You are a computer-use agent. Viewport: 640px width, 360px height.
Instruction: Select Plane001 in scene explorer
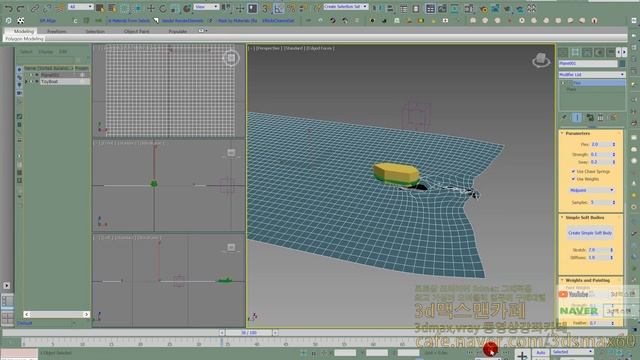point(50,75)
